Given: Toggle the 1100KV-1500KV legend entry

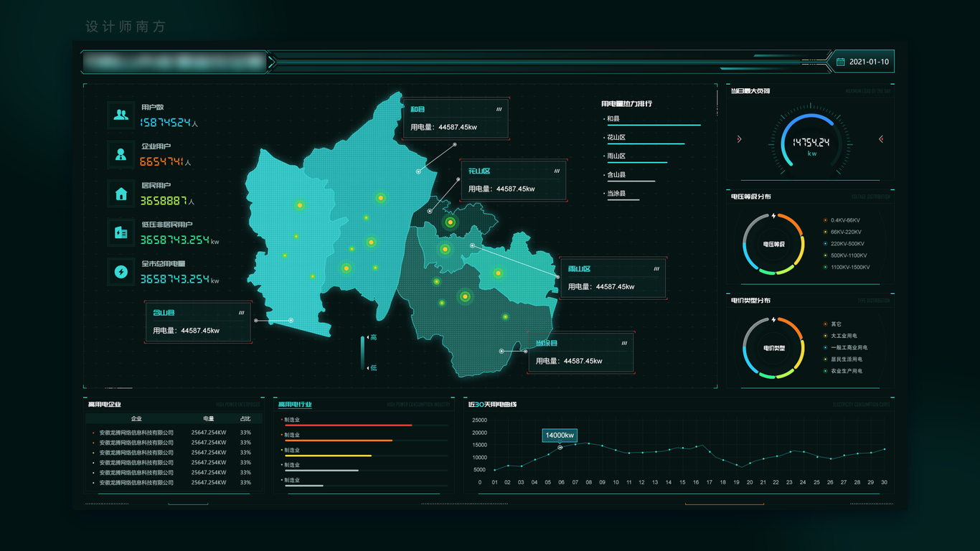Looking at the screenshot, I should [x=847, y=267].
